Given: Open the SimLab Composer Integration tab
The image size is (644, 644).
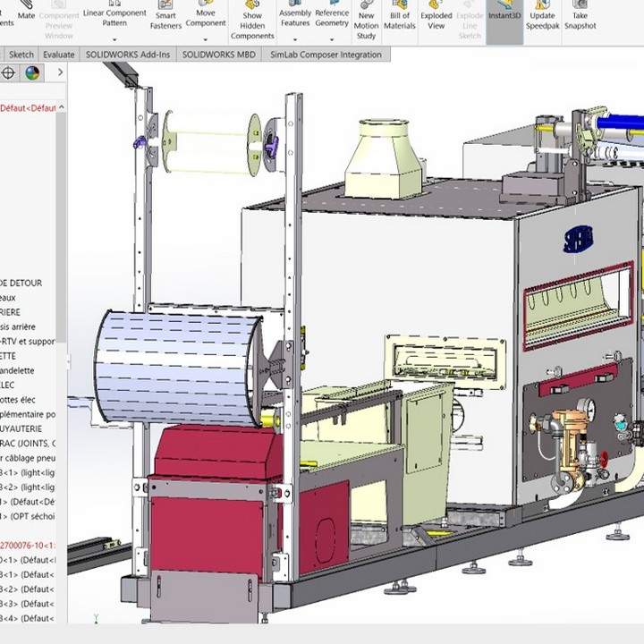Looking at the screenshot, I should pyautogui.click(x=326, y=55).
